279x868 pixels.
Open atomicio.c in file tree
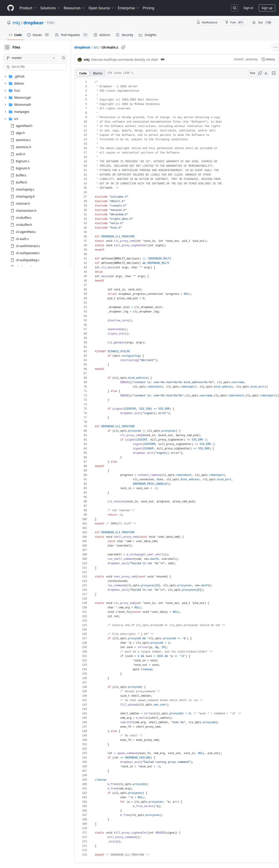(x=23, y=140)
